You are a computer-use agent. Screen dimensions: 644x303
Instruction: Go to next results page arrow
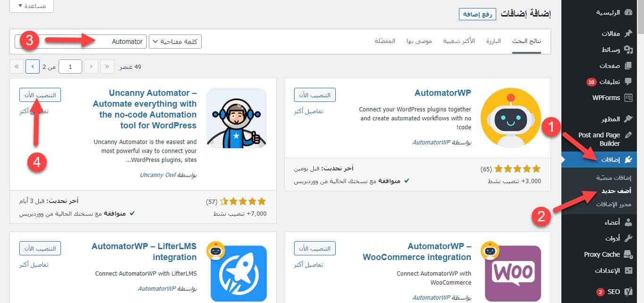[x=32, y=67]
